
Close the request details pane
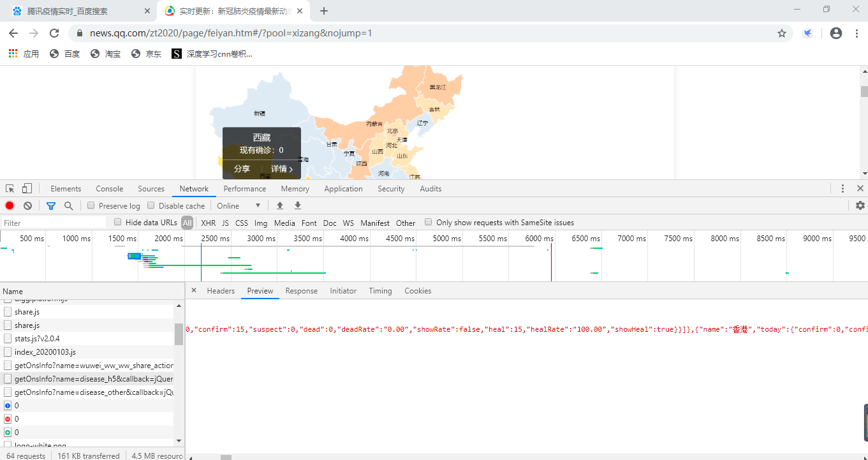[x=194, y=290]
